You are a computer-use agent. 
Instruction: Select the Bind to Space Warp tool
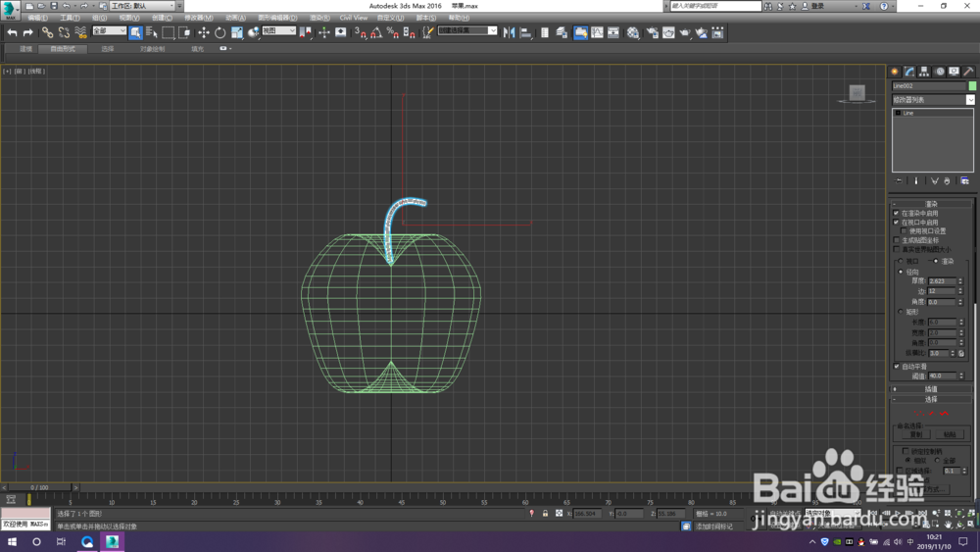pos(80,32)
